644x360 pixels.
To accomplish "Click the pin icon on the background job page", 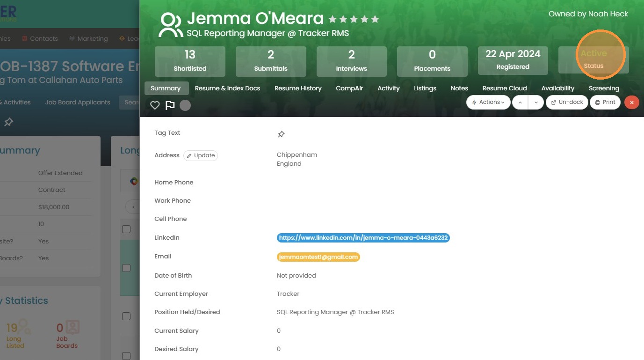I will [x=8, y=122].
